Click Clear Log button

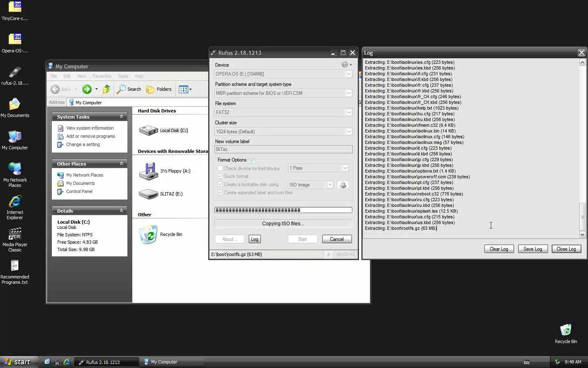point(499,249)
